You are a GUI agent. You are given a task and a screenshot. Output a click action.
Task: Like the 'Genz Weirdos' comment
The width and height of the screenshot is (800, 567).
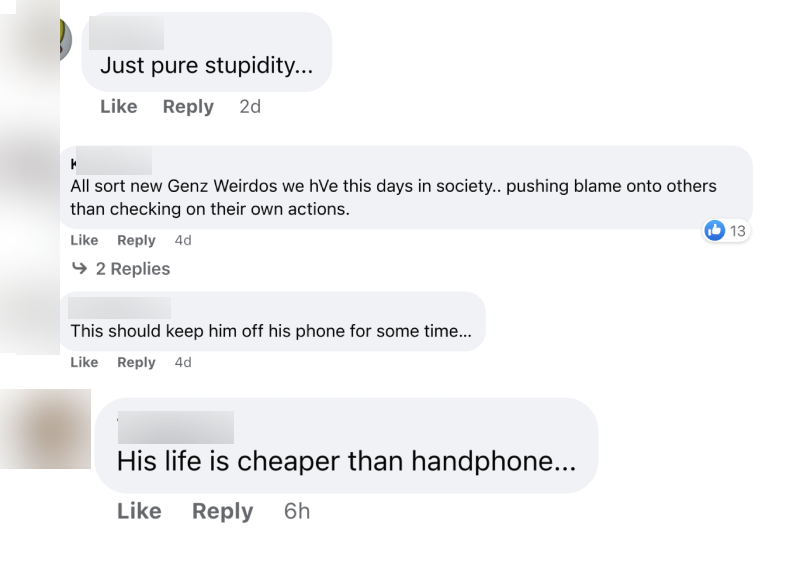[84, 240]
